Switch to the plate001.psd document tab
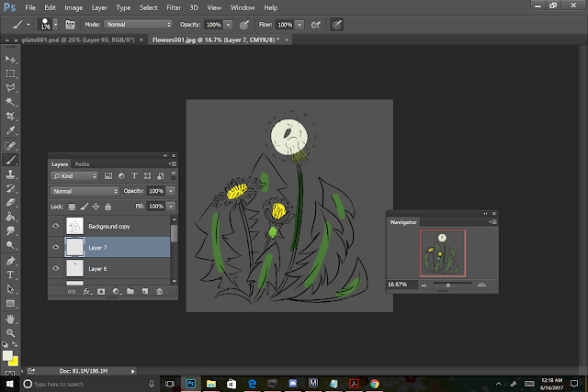This screenshot has height=392, width=588. click(77, 39)
